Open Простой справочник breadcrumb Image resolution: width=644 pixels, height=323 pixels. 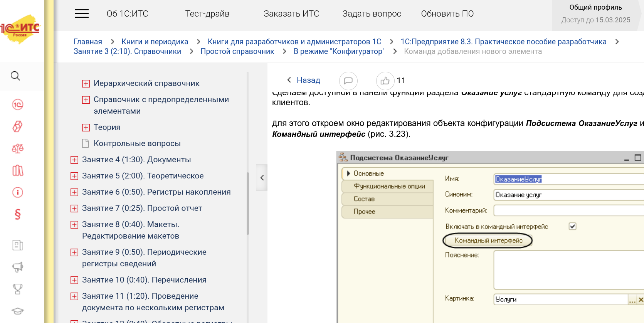(237, 51)
